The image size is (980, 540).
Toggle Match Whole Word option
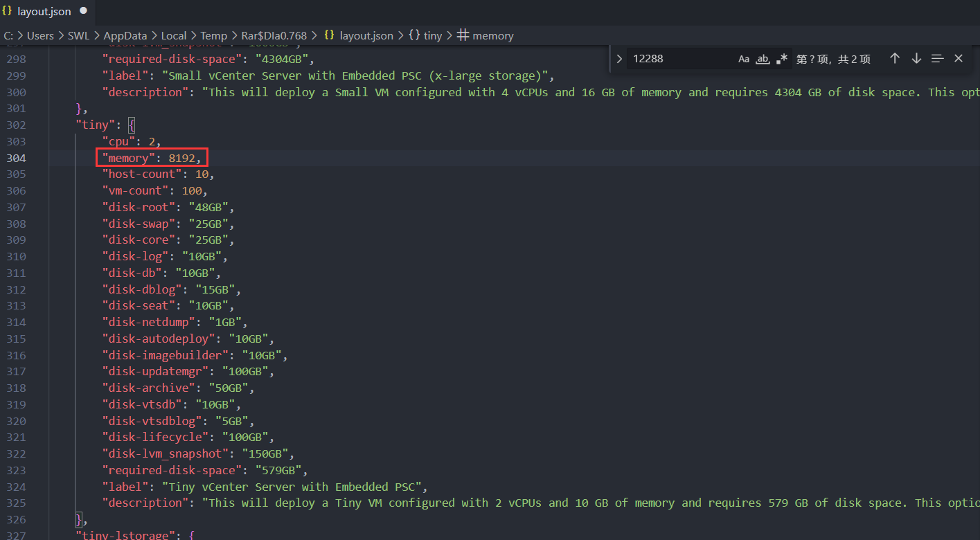pyautogui.click(x=763, y=59)
